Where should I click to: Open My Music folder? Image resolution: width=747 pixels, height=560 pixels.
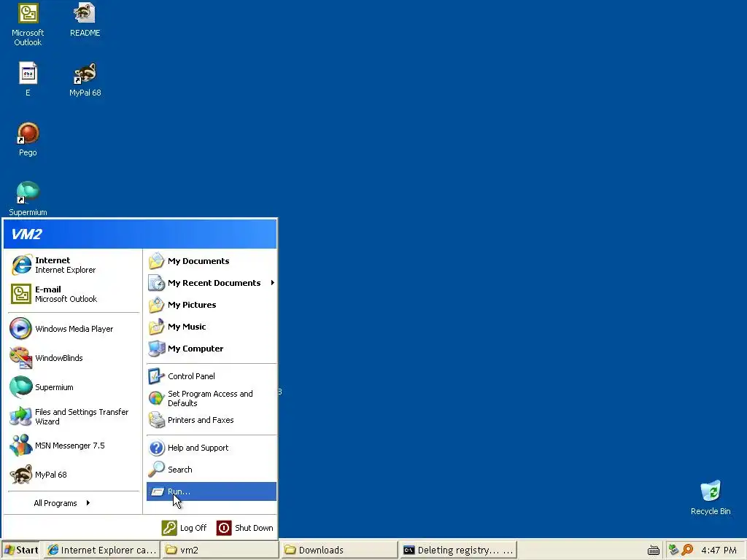(x=212, y=327)
